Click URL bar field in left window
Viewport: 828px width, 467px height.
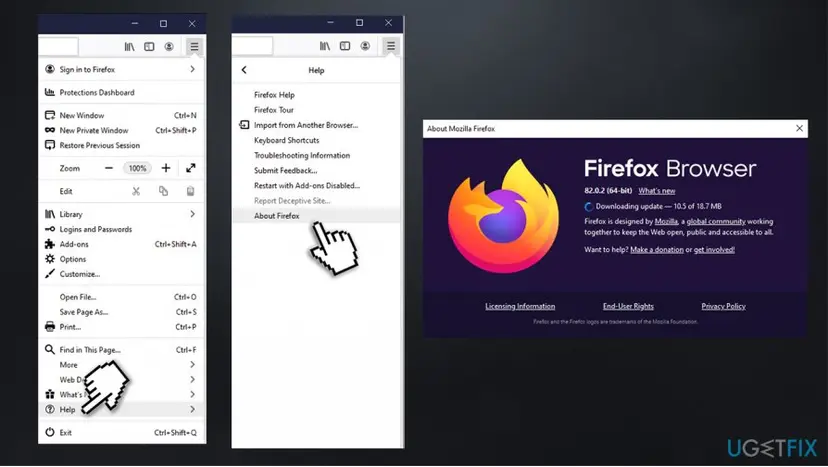[58, 46]
